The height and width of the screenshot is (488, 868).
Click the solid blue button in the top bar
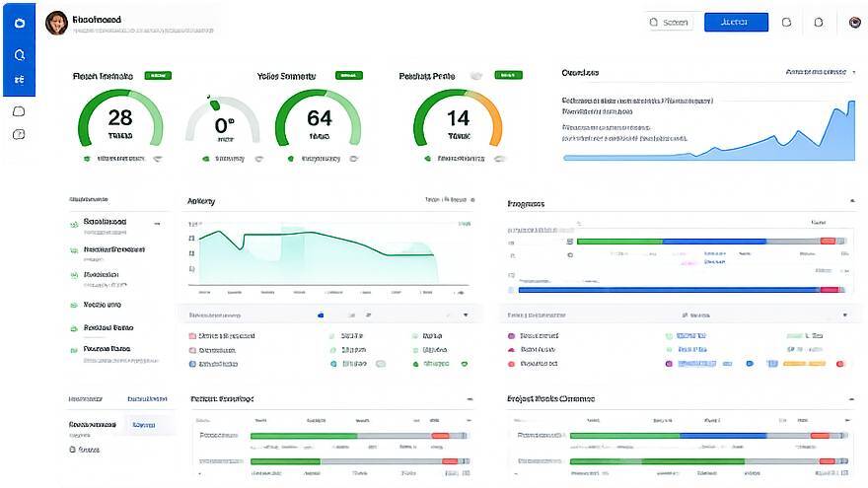(736, 22)
